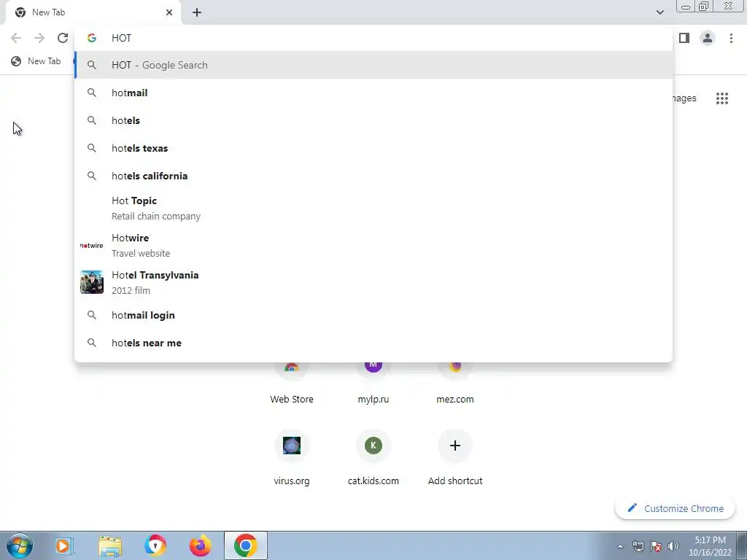747x560 pixels.
Task: Click the forward navigation arrow
Action: point(39,38)
